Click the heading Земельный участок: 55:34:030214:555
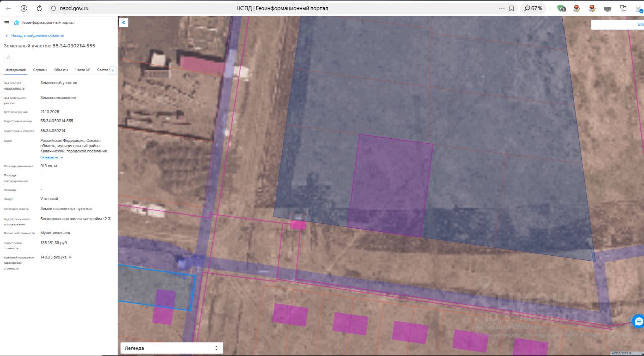Viewport: 644px width, 356px height. tap(49, 46)
